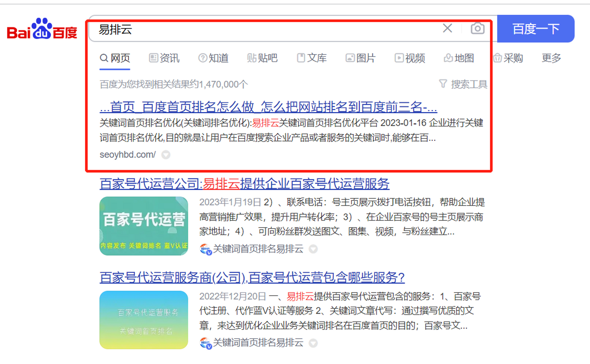Open the 知道 tab

[x=213, y=58]
